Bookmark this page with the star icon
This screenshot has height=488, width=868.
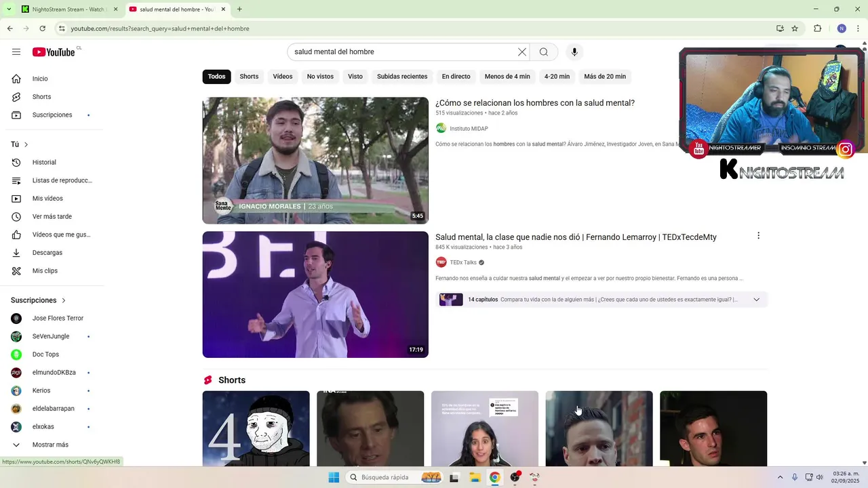click(795, 28)
